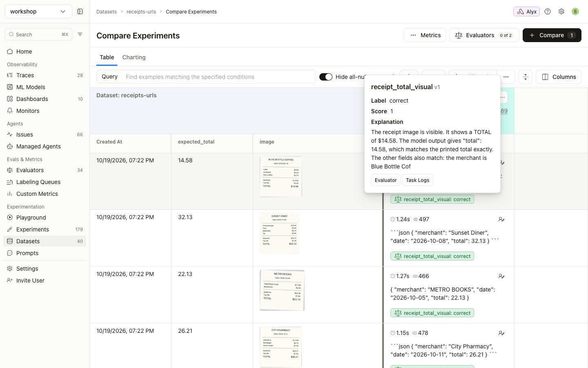Click the user avatar S

[x=575, y=11]
